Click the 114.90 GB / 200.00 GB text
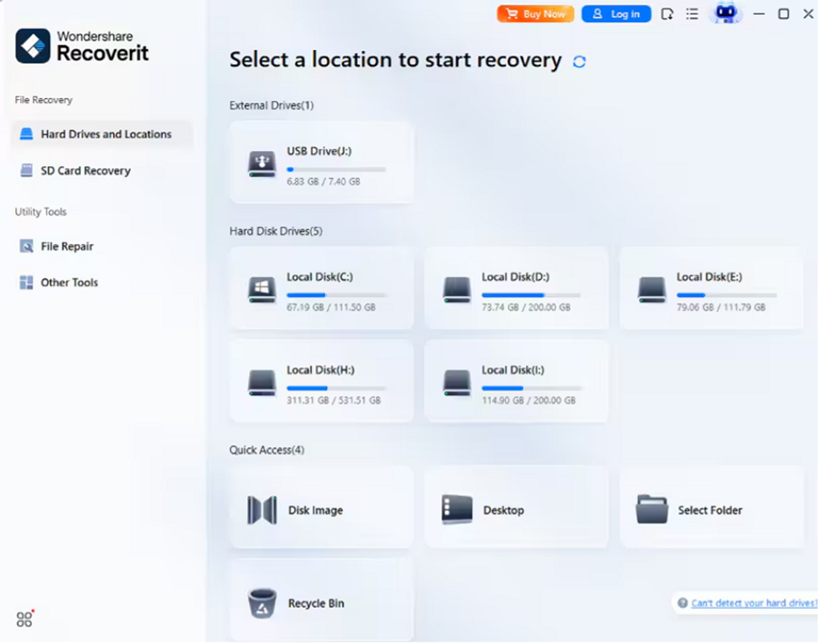Image resolution: width=821 pixels, height=644 pixels. pyautogui.click(x=530, y=402)
